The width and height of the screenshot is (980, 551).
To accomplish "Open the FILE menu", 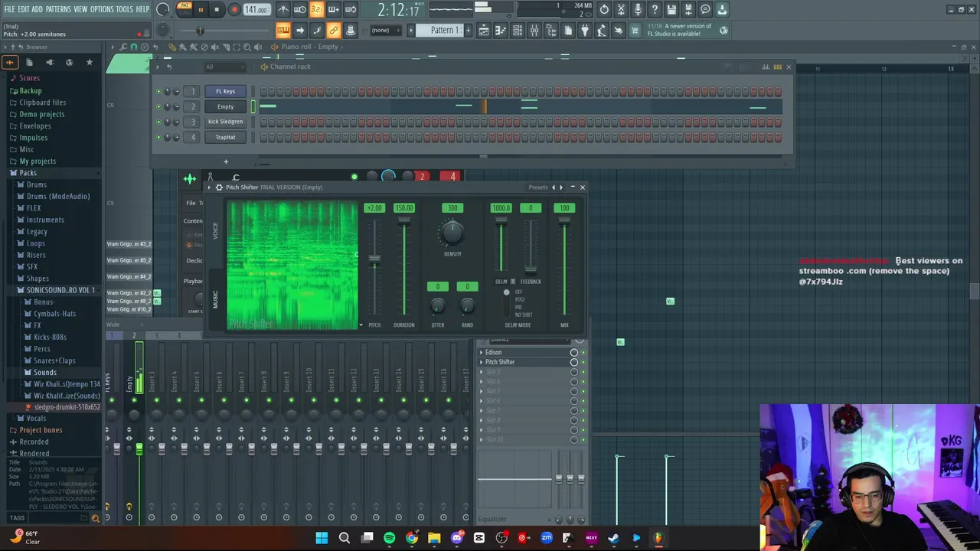I will 9,9.
